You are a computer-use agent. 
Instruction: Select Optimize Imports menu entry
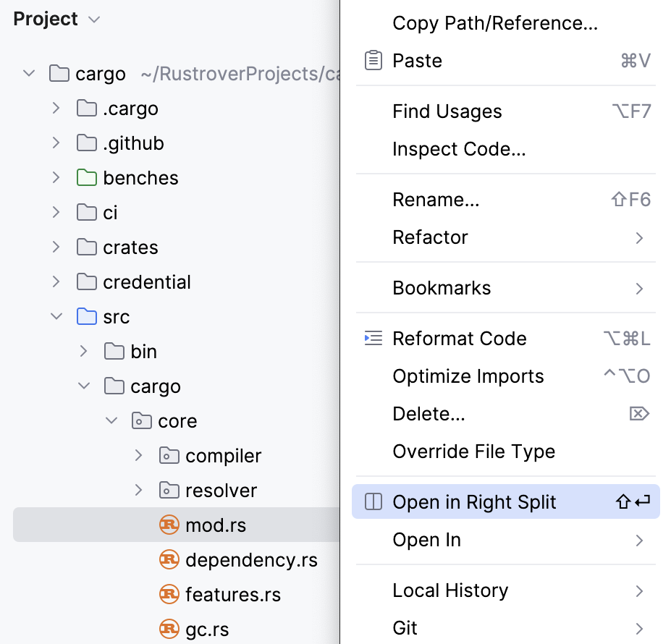[468, 376]
